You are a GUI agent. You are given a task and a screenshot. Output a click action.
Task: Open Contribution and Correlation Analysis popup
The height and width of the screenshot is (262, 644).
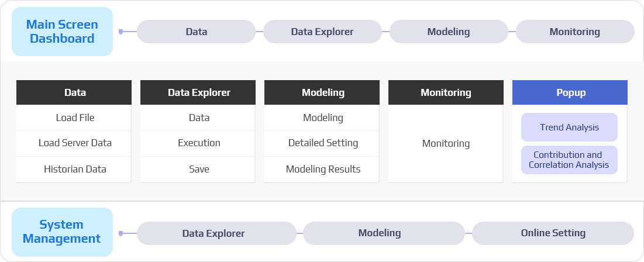569,160
